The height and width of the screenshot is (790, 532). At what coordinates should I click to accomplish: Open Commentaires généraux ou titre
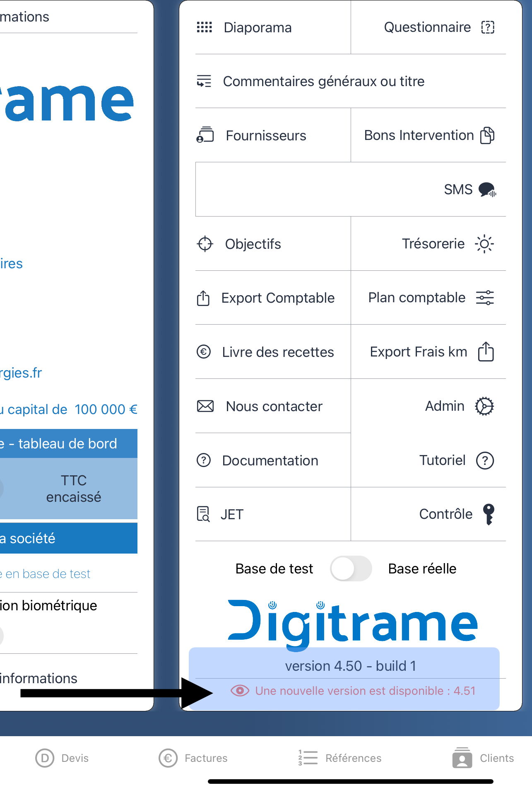[x=323, y=82]
